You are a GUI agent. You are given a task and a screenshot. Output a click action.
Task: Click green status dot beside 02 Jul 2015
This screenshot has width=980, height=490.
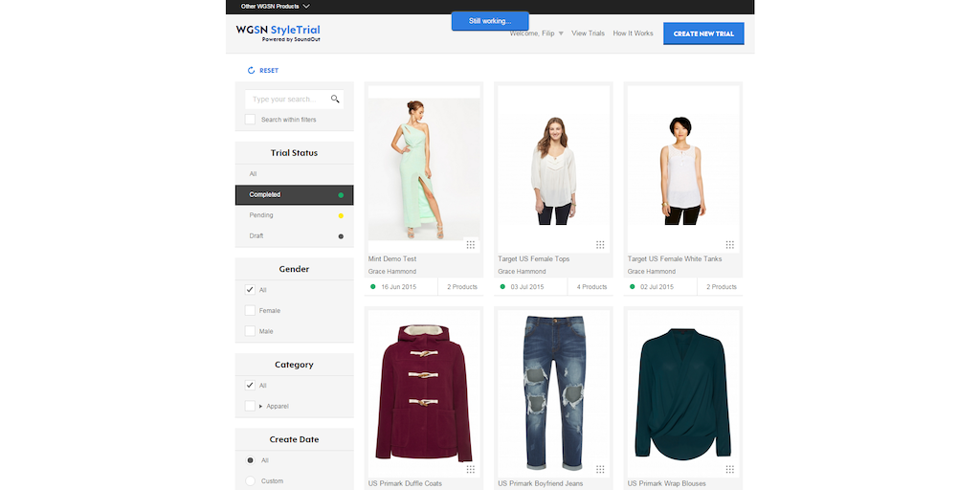632,287
